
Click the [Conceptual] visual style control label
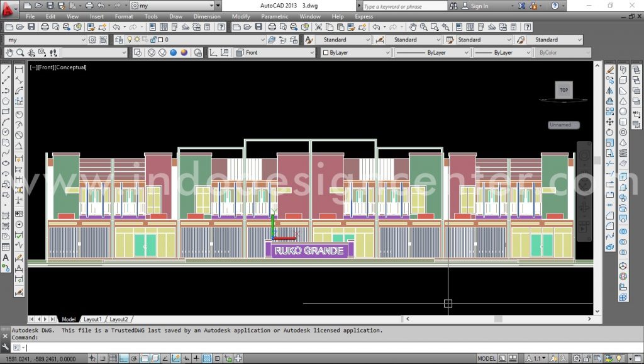pyautogui.click(x=70, y=67)
